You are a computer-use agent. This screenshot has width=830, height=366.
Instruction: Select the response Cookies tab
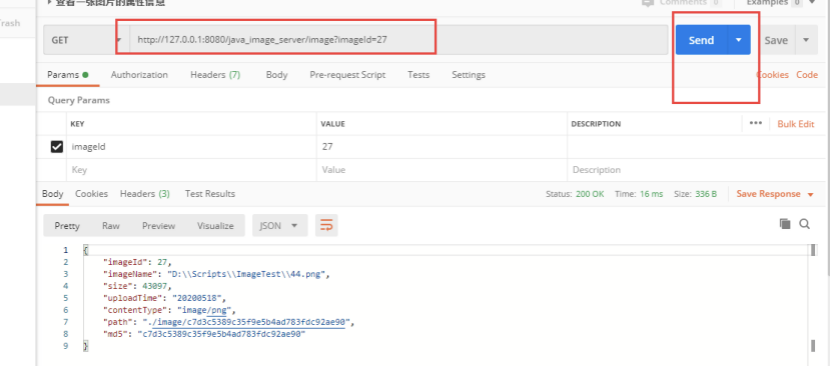(91, 194)
